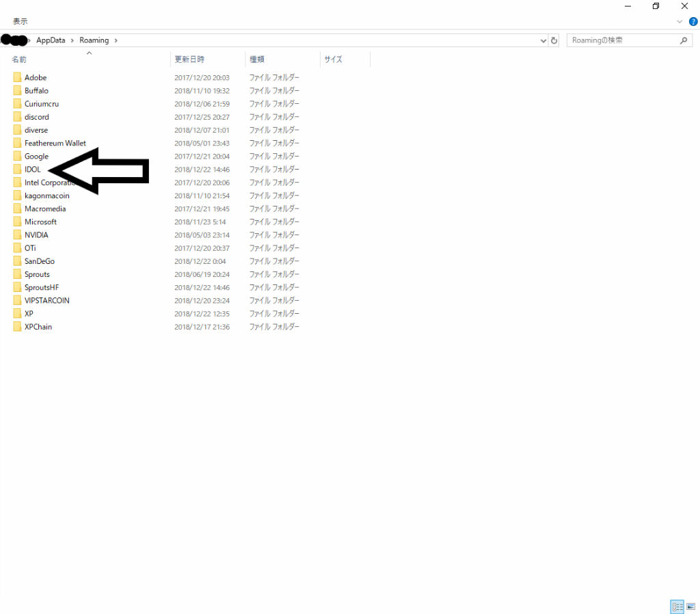Open the 表示 ribbon tab
700x614 pixels.
click(x=20, y=21)
